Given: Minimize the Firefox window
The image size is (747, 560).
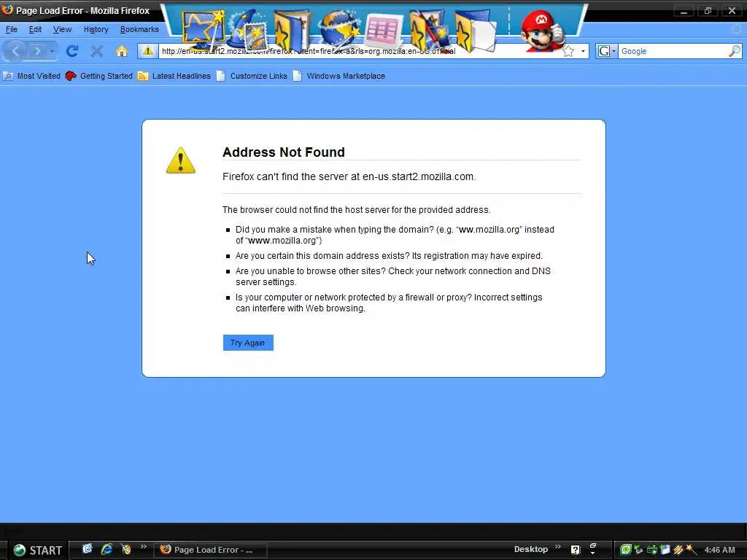Looking at the screenshot, I should [x=684, y=10].
